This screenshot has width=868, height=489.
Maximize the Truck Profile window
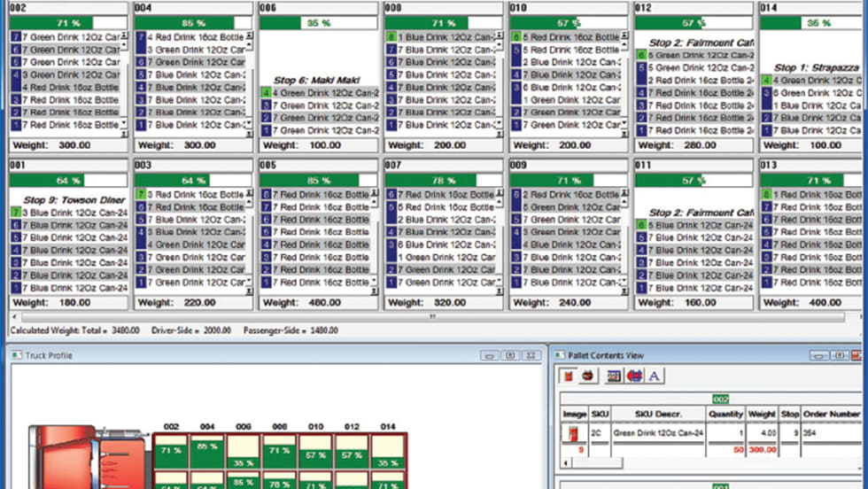[x=509, y=355]
